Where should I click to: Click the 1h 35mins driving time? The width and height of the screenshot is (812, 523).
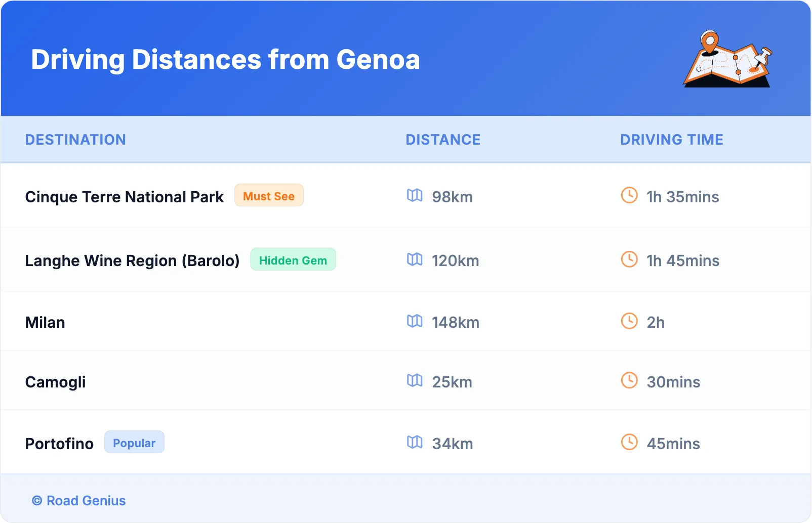point(683,197)
